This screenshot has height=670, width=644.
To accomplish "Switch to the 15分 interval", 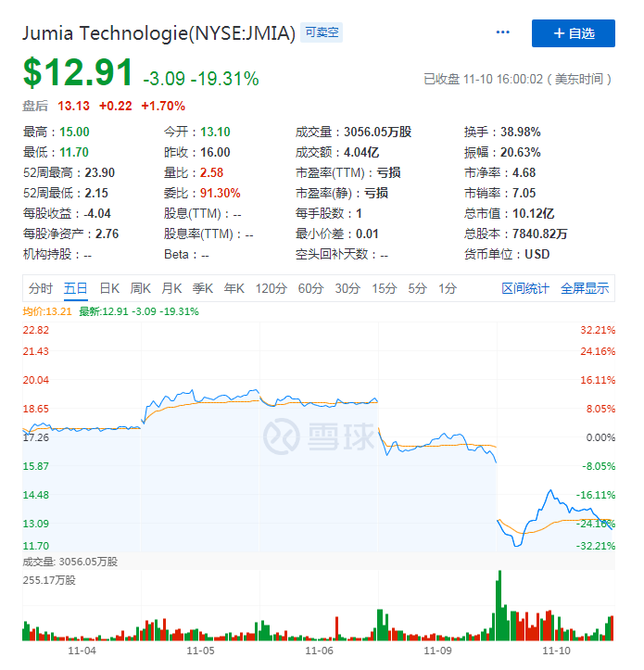I will (385, 289).
